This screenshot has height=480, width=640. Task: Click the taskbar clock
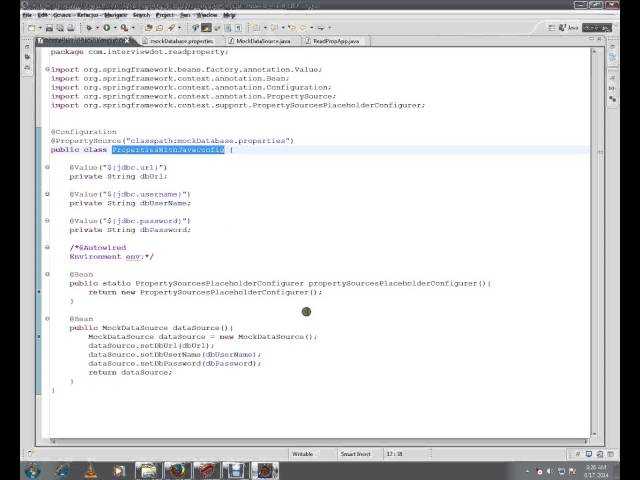pyautogui.click(x=597, y=471)
